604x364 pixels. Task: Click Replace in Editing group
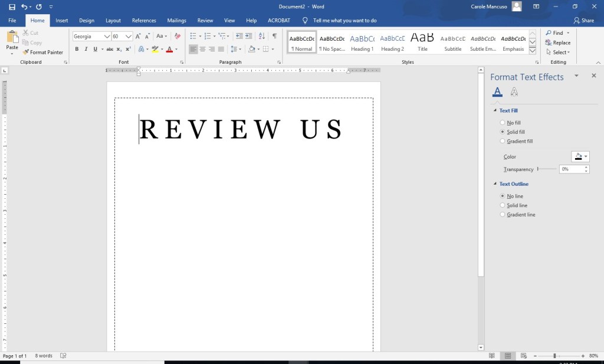tap(557, 42)
